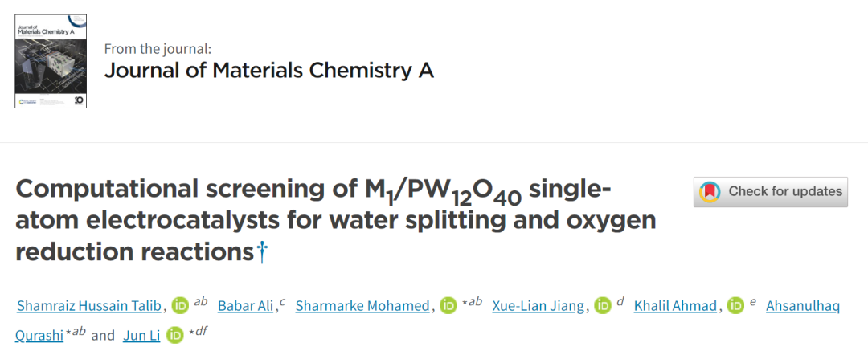
Task: Open ORCID icon beside Shamraiz Hussain Talib
Action: (x=181, y=305)
